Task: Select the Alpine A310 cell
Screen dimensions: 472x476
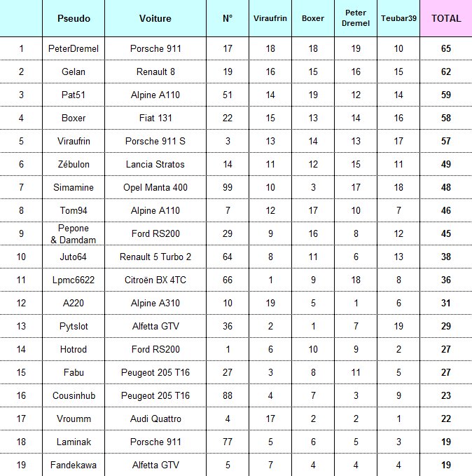Action: coord(155,303)
